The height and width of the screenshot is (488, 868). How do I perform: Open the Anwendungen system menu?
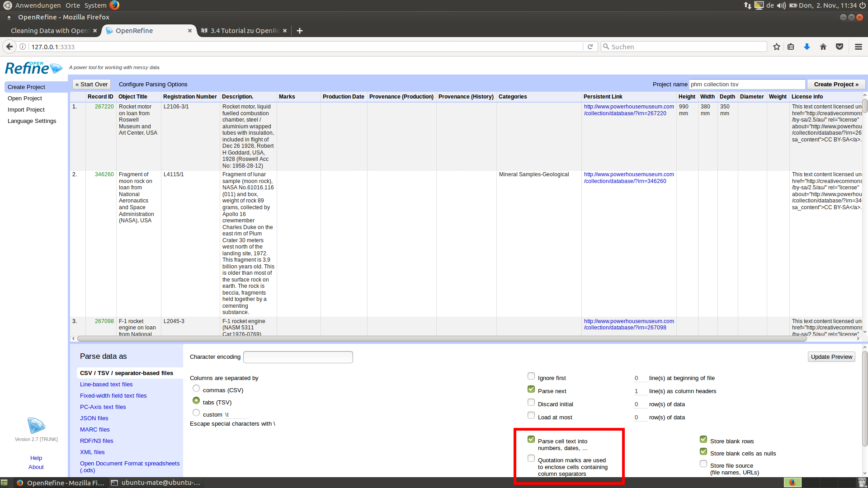point(38,5)
